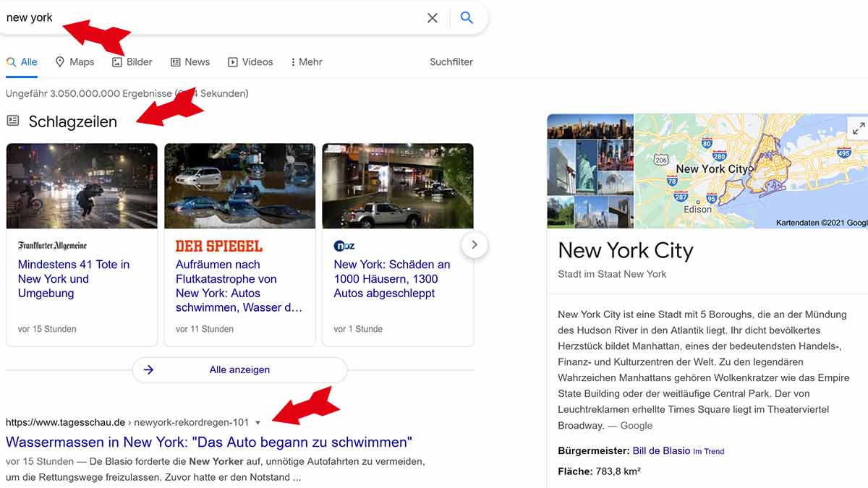Expand the map with the fullscreen icon
This screenshot has width=868, height=488.
(859, 129)
